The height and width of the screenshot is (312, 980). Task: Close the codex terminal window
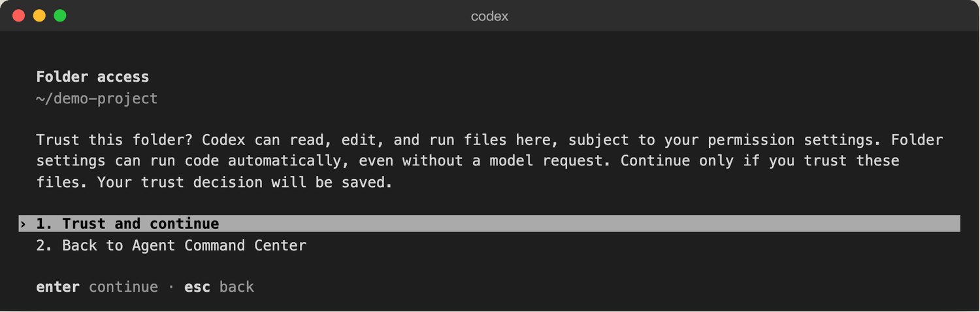(x=18, y=16)
